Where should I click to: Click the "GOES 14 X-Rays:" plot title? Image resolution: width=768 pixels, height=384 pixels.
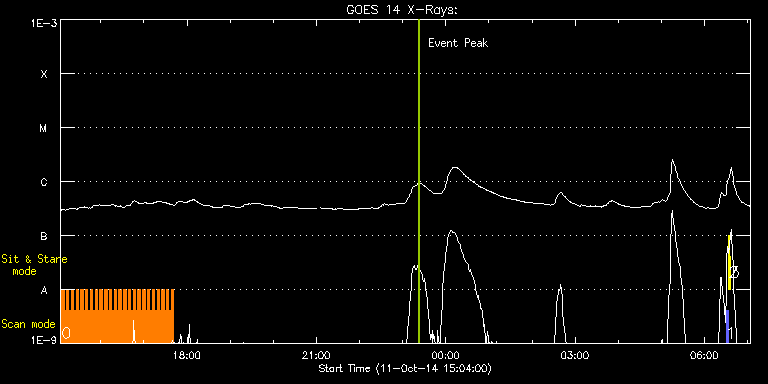point(402,10)
